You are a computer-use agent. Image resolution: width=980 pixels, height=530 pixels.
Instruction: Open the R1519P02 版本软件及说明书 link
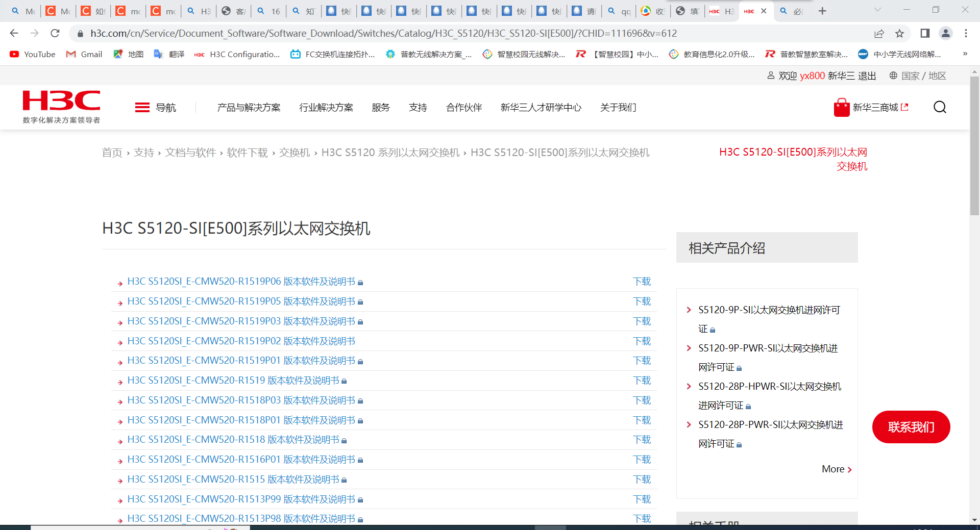click(241, 341)
